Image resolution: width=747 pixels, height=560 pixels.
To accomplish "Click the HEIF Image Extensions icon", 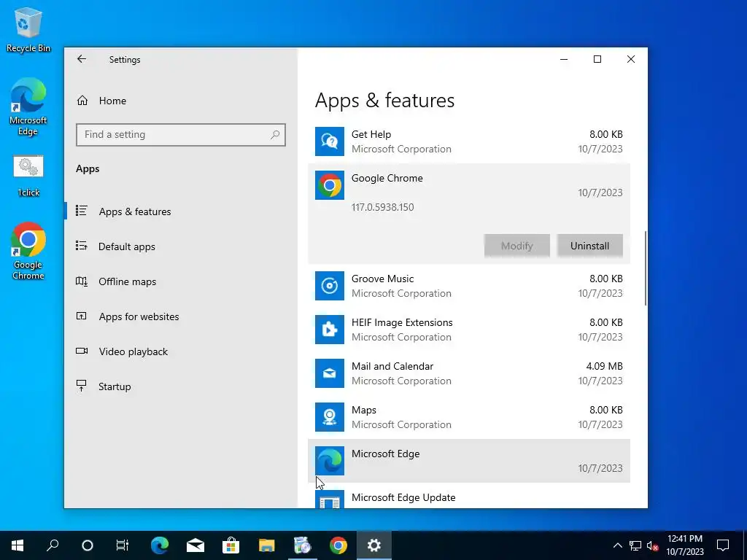I will pos(330,330).
